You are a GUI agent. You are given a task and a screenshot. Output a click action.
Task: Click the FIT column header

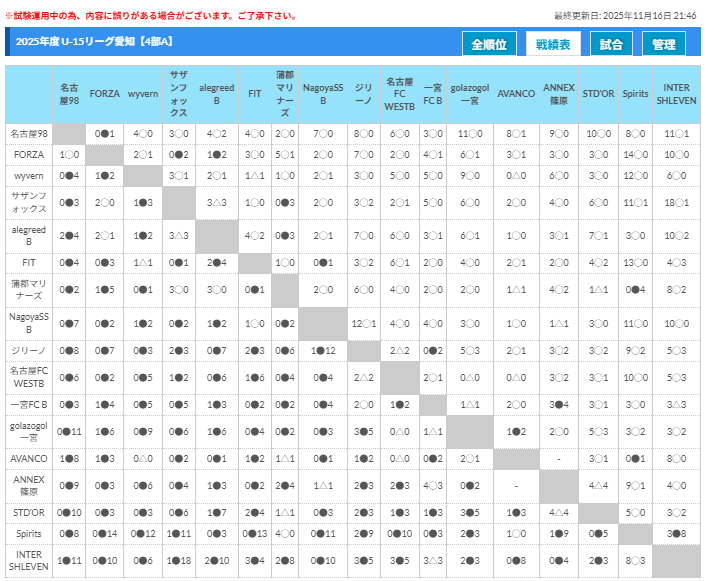[254, 94]
